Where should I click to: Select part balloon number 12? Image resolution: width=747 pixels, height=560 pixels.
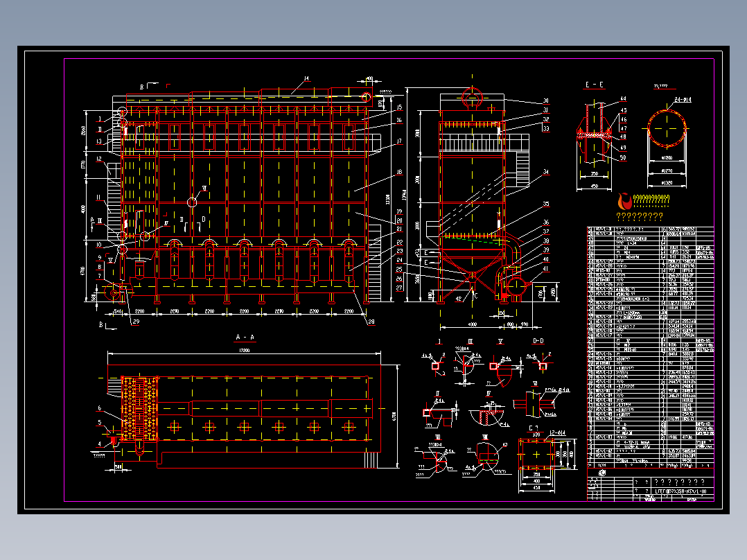pyautogui.click(x=99, y=159)
